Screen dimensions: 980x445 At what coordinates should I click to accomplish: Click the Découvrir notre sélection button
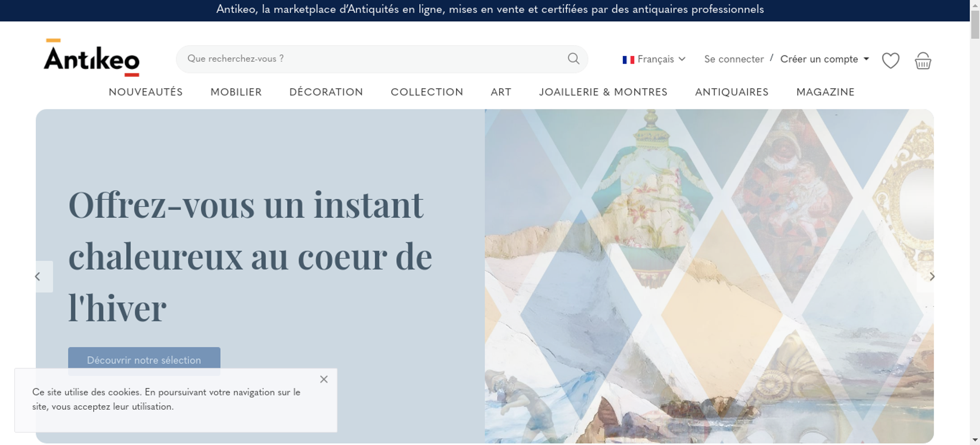(144, 360)
